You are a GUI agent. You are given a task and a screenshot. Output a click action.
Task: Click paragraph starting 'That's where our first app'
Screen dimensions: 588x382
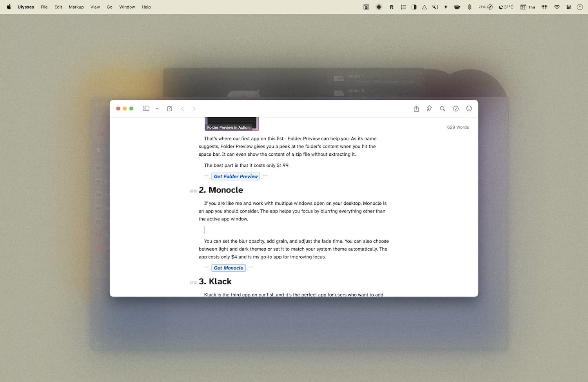tap(288, 146)
